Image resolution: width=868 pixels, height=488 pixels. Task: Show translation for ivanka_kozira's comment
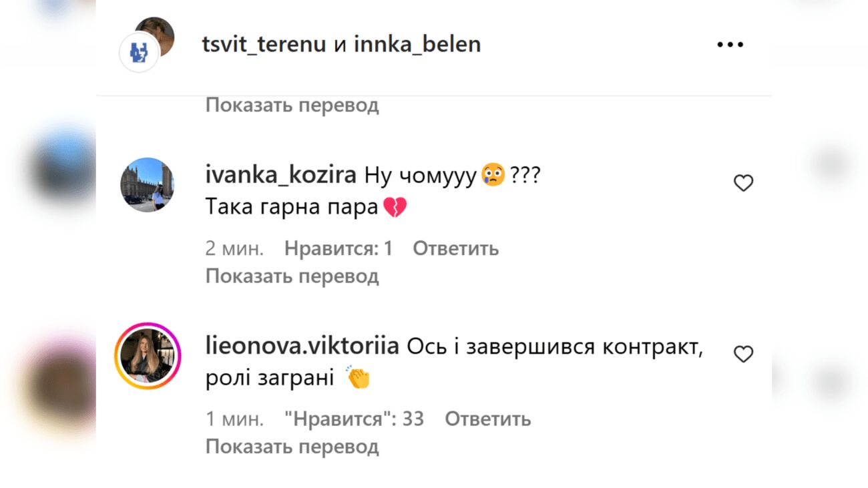292,275
